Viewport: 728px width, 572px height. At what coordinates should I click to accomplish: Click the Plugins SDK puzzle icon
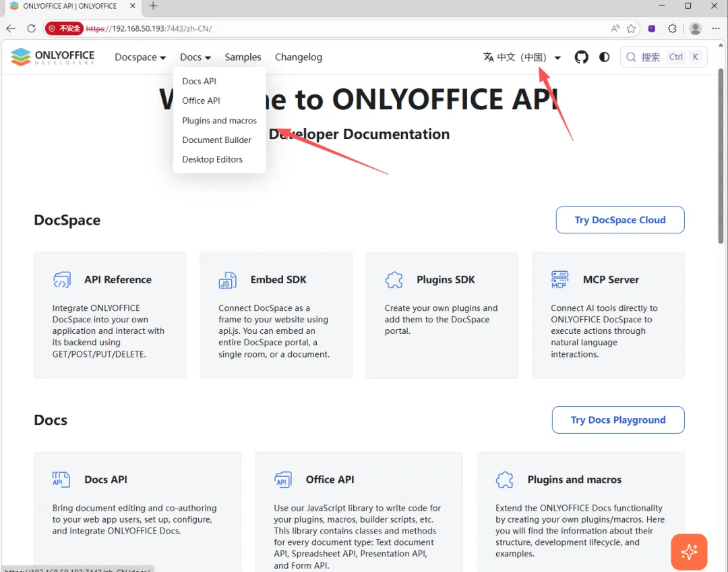[394, 280]
